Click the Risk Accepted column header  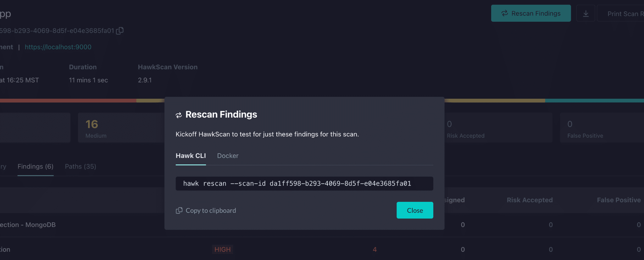pos(530,200)
